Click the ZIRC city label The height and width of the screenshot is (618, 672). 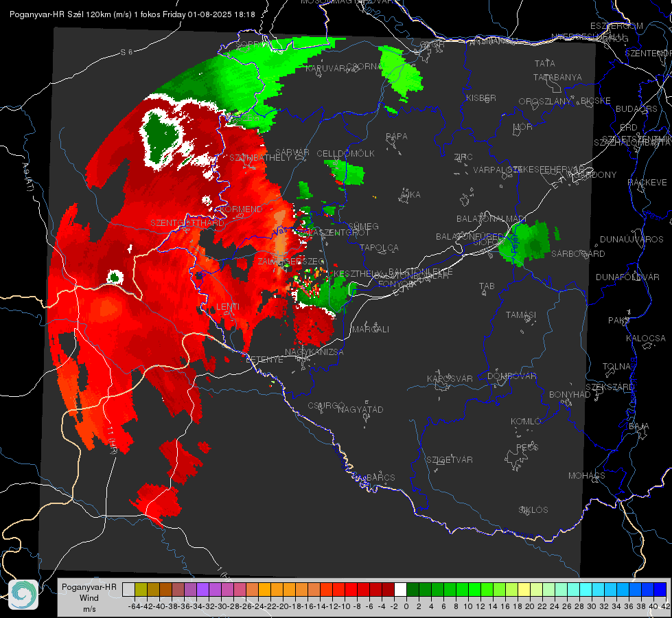coord(463,157)
